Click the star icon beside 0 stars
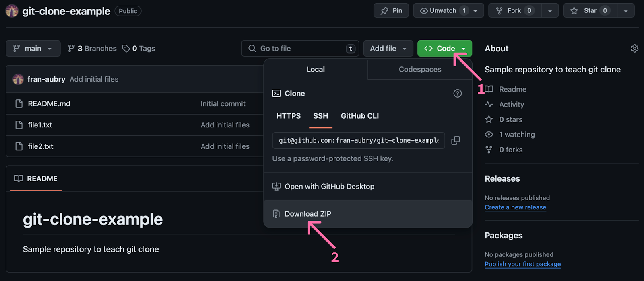Viewport: 644px width, 281px height. point(489,119)
